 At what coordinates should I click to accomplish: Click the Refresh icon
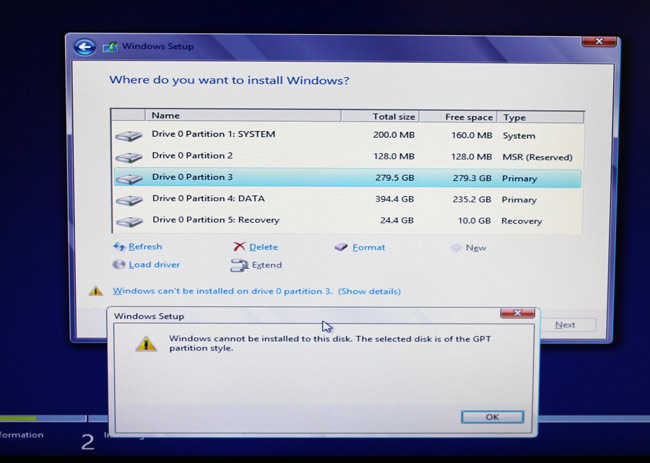[120, 247]
